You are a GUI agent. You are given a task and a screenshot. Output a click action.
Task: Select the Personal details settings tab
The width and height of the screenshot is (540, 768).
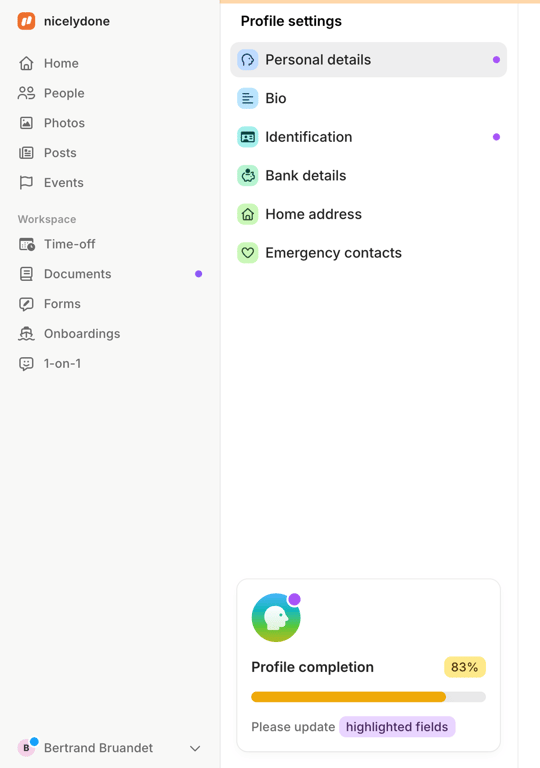[368, 60]
